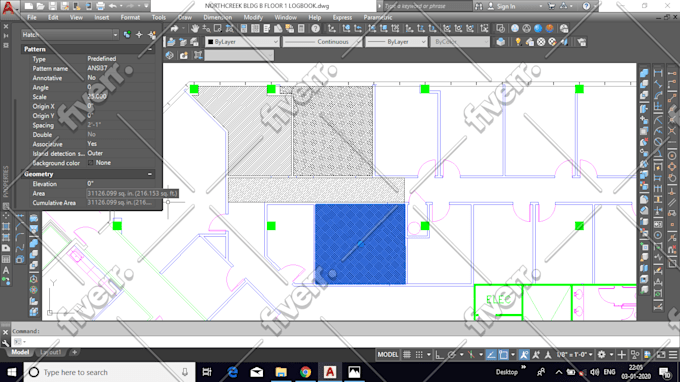The image size is (680, 382).
Task: Open Task View on the taskbar
Action: point(207,372)
